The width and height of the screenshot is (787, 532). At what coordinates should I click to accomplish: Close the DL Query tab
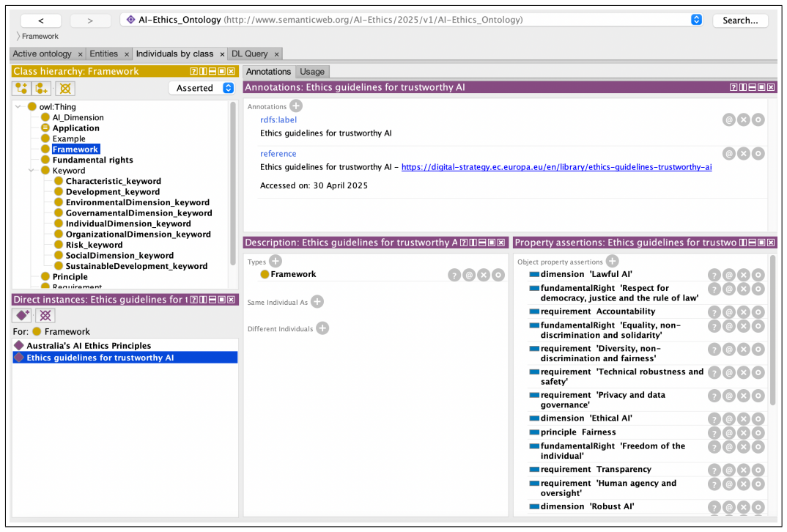(x=276, y=54)
